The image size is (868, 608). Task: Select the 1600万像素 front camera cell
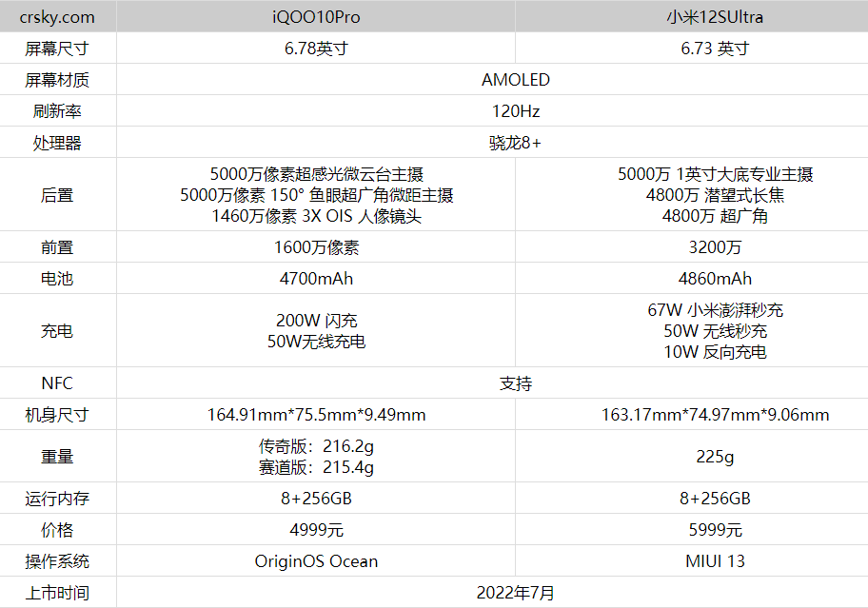(316, 247)
